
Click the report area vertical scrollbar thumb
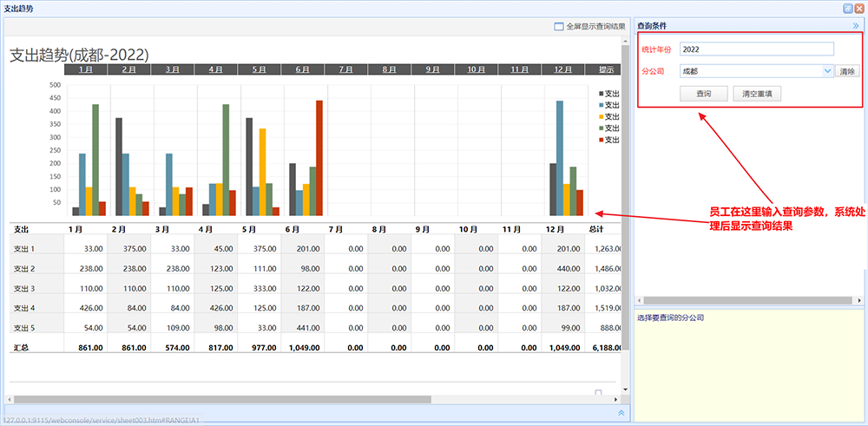point(625,196)
